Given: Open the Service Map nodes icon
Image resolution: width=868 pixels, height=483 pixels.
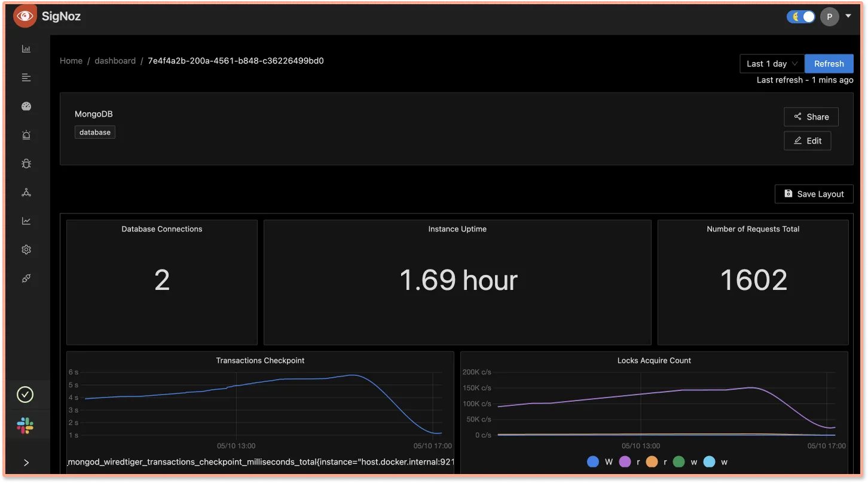Looking at the screenshot, I should pyautogui.click(x=26, y=192).
